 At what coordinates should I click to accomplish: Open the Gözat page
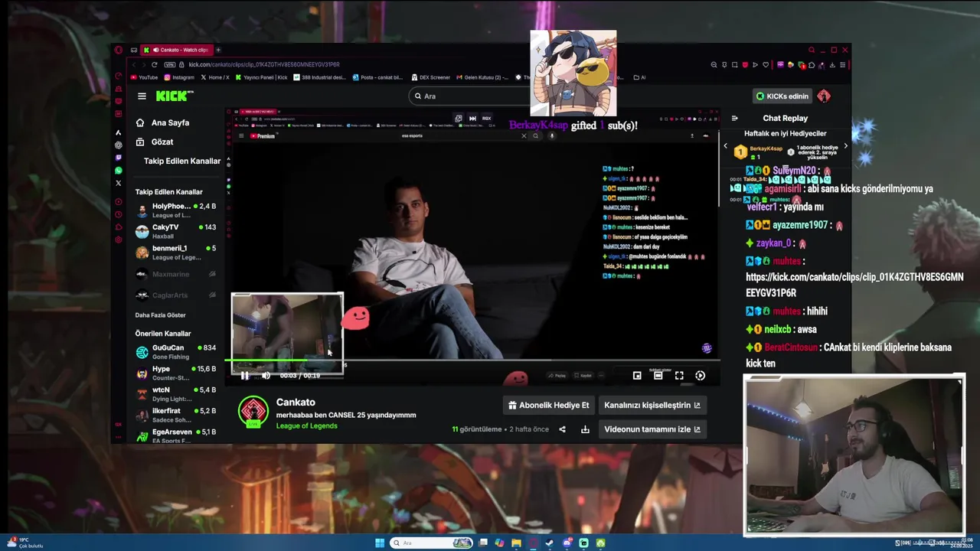[x=155, y=142]
